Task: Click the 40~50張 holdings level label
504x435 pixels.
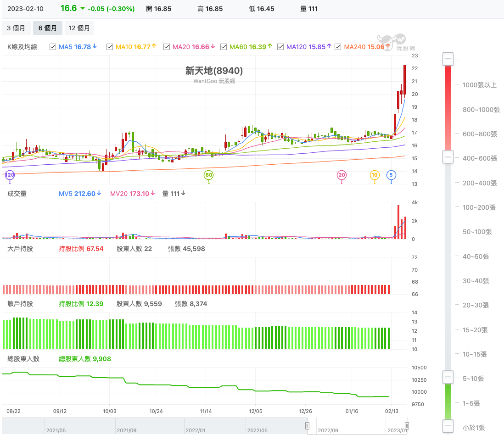Action: pos(476,257)
